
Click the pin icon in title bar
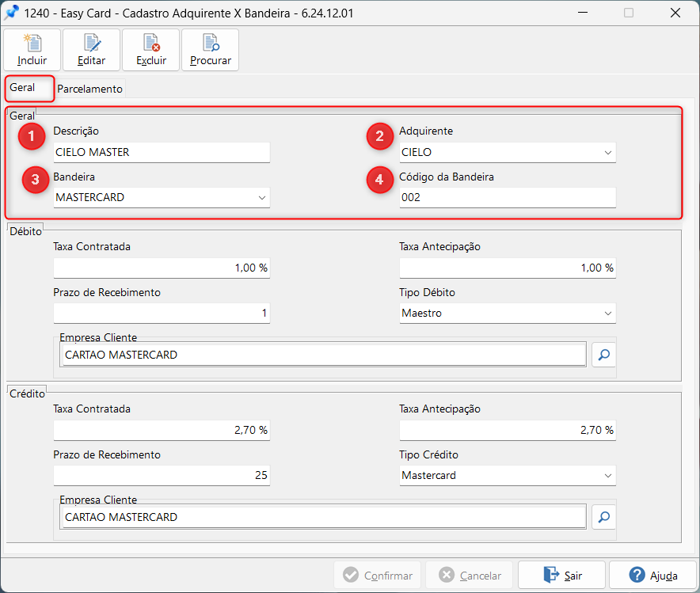[x=11, y=13]
